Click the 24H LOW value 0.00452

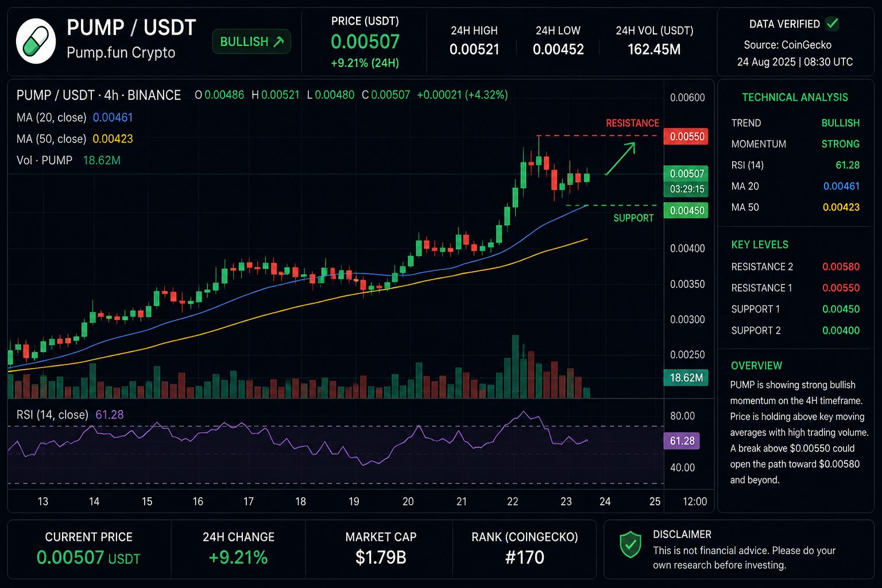pyautogui.click(x=558, y=49)
